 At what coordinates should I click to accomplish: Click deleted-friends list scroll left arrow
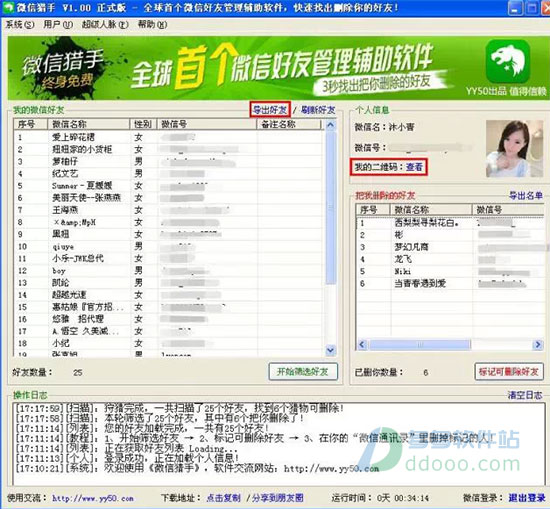click(x=362, y=344)
